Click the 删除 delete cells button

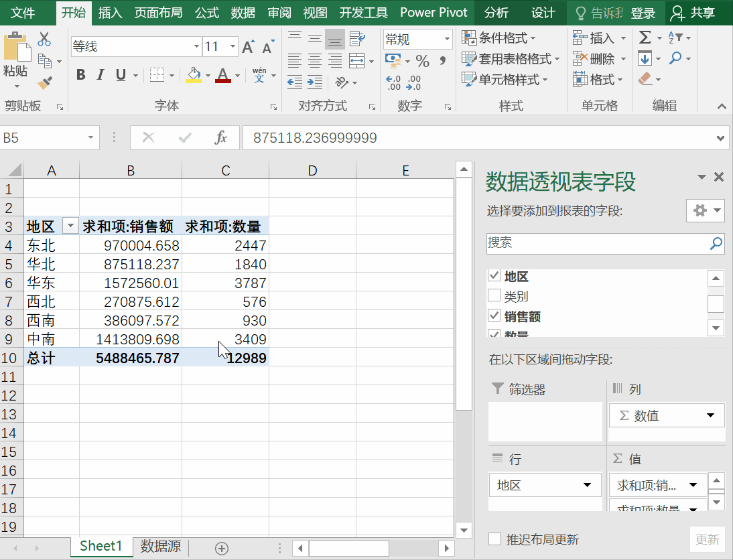594,58
